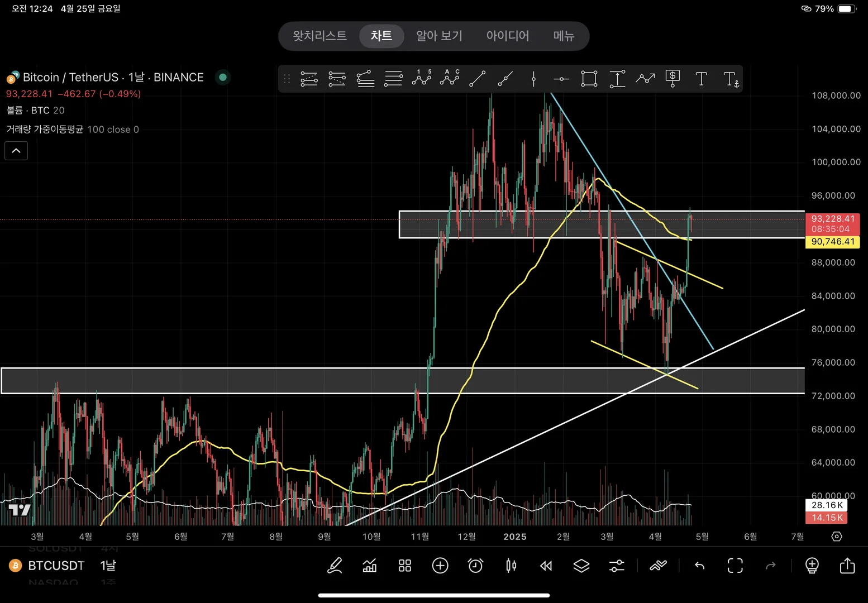The image size is (868, 603).
Task: Choose the four parallel horizontal lines tool
Action: (x=393, y=79)
